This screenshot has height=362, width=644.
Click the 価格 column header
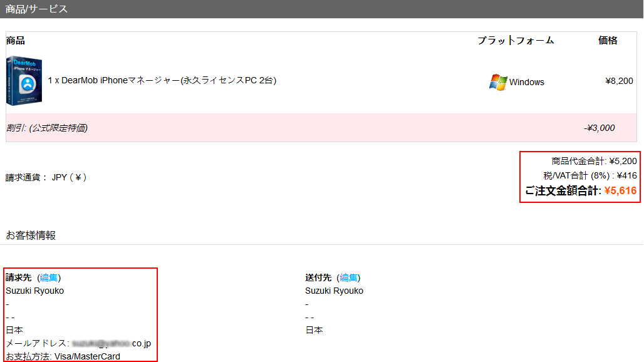tap(608, 40)
